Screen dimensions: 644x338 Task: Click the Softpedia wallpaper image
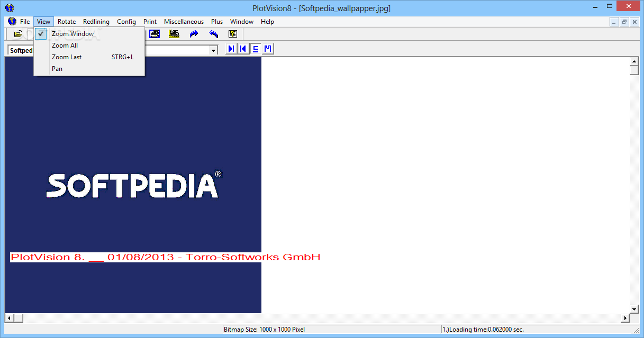click(133, 185)
